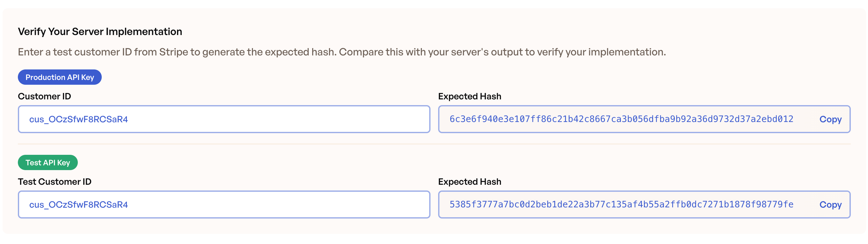Screen dimensions: 868x244
Task: Click the Production API Key badge
Action: pyautogui.click(x=60, y=77)
